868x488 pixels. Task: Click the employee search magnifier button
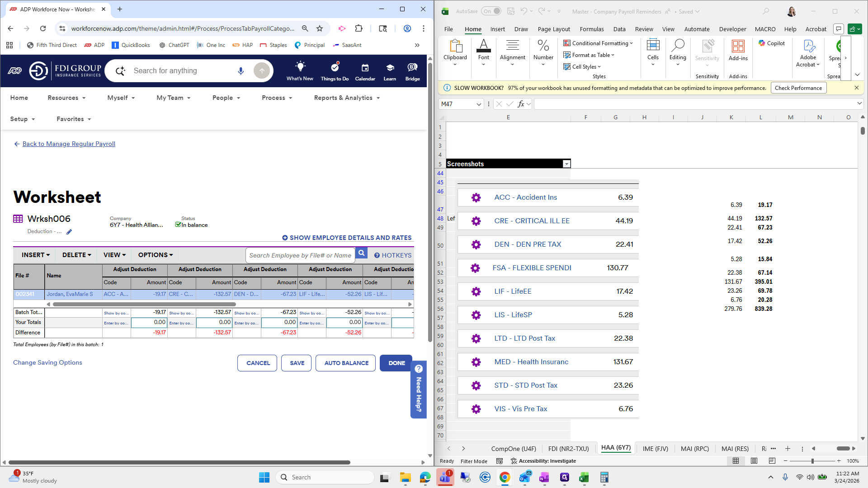tap(361, 253)
